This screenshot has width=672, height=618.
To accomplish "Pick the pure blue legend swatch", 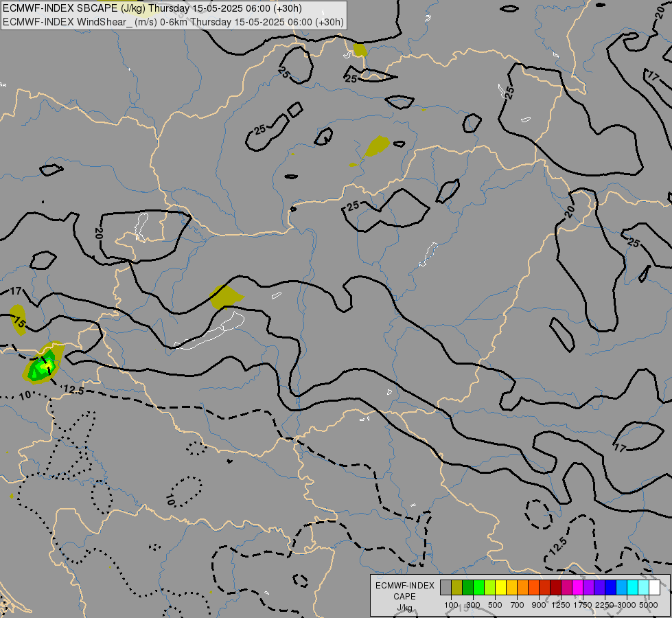I will [611, 587].
